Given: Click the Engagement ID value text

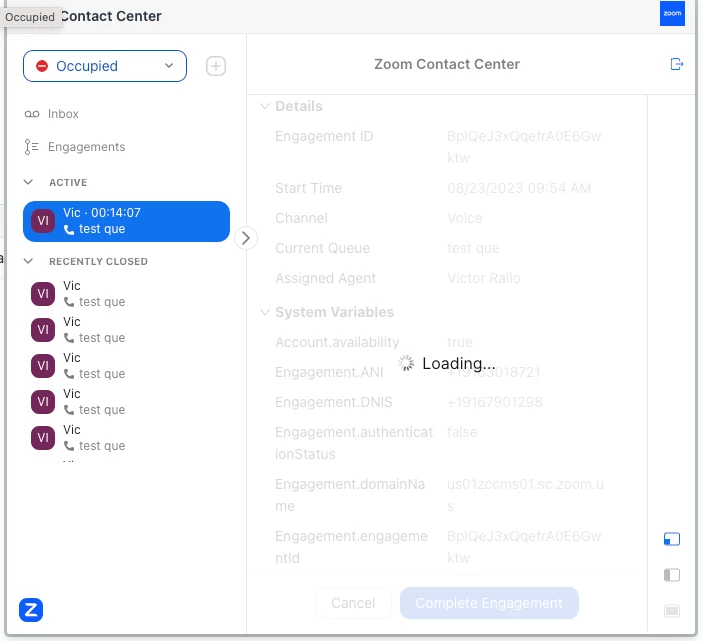Looking at the screenshot, I should click(524, 147).
